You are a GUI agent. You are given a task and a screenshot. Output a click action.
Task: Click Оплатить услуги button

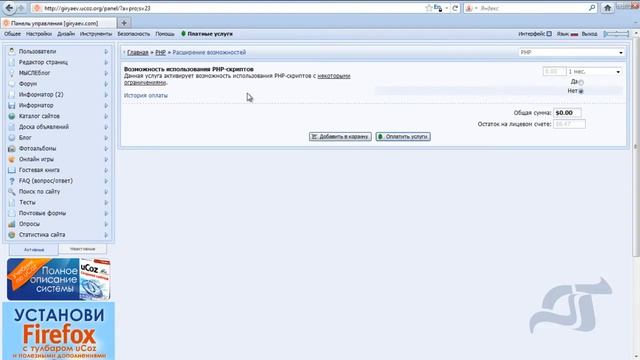[403, 136]
